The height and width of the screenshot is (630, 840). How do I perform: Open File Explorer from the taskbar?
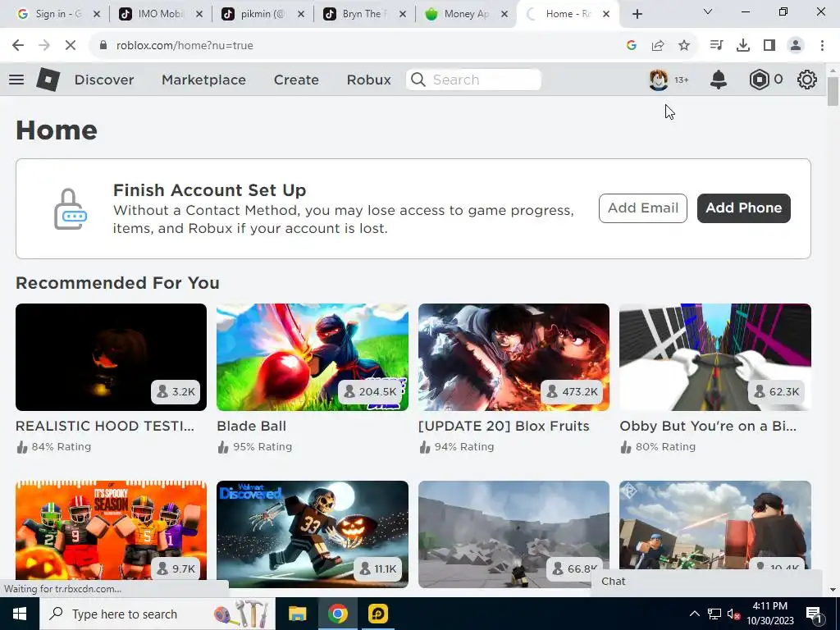297,614
